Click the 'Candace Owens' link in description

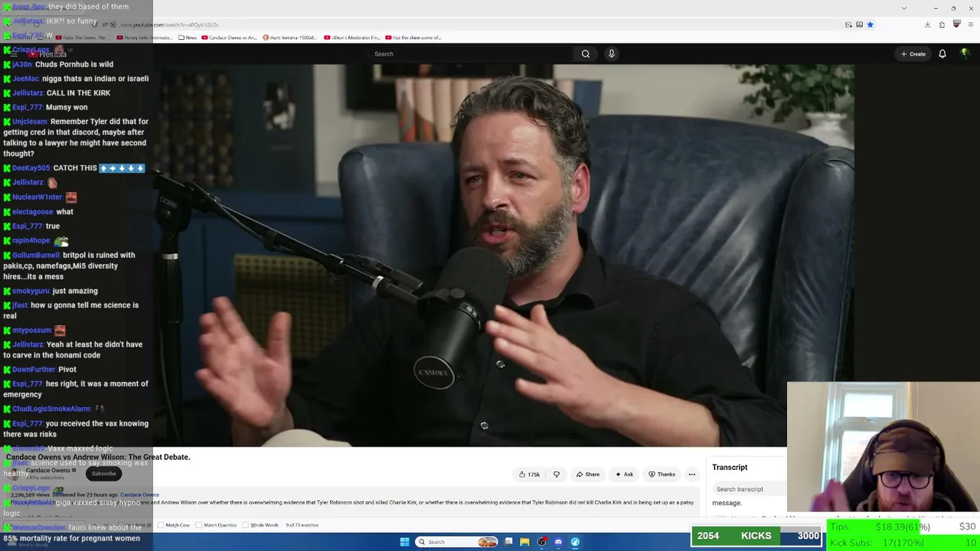point(139,495)
